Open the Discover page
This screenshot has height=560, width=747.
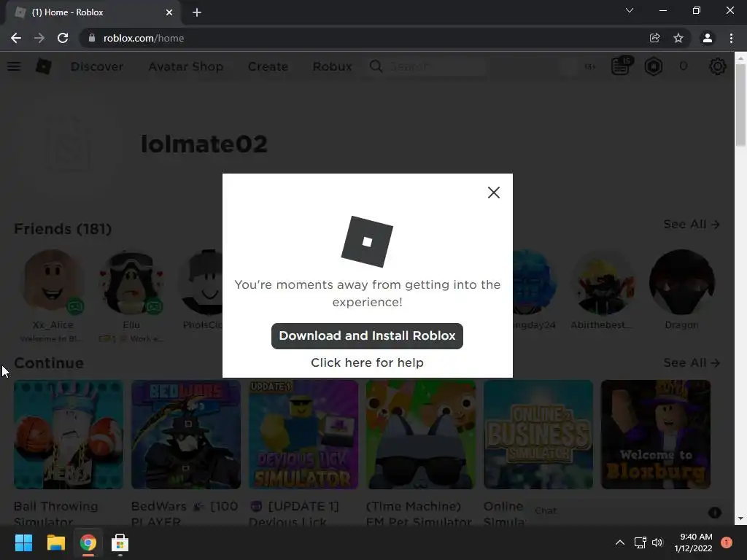(x=97, y=66)
